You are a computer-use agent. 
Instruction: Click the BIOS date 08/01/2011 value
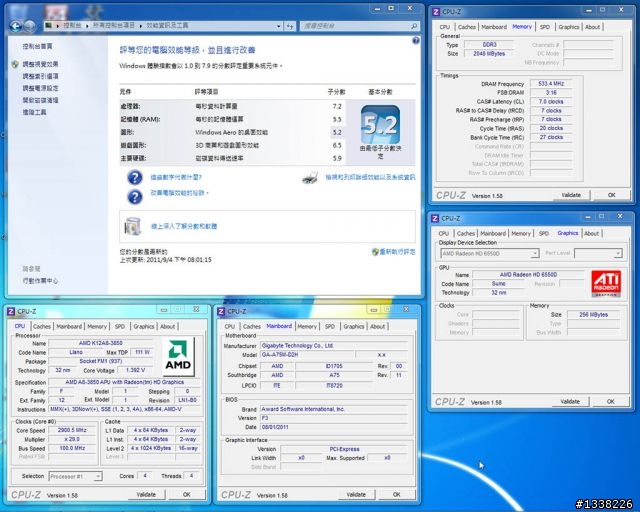pos(333,427)
